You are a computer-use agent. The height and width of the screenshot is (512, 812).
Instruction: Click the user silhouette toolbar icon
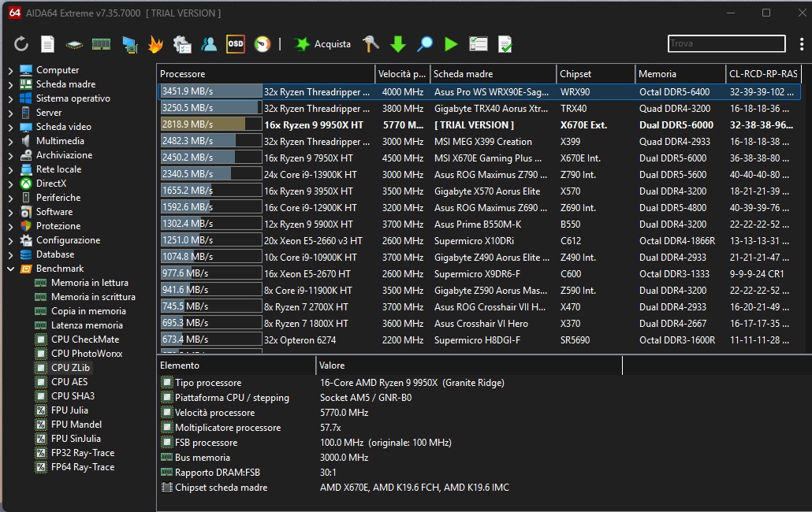tap(209, 44)
